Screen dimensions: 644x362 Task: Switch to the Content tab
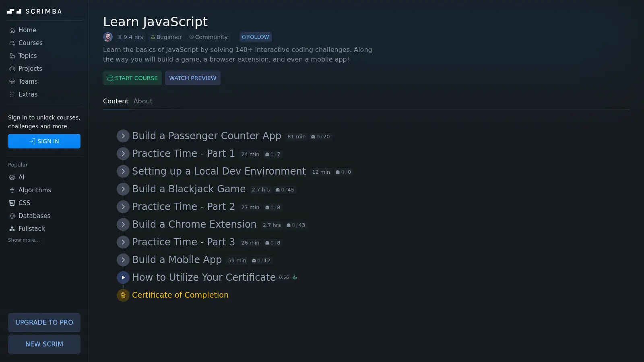point(116,101)
